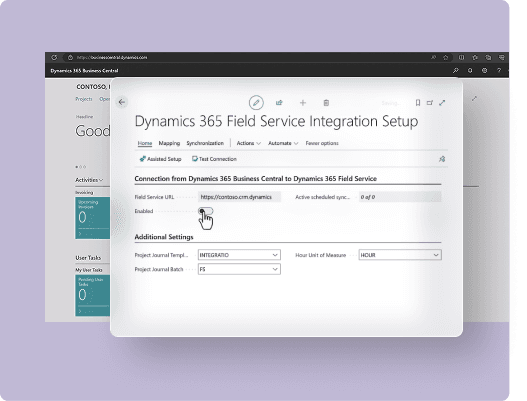This screenshot has width=527, height=401.
Task: Click the Field Service URL field
Action: [239, 197]
